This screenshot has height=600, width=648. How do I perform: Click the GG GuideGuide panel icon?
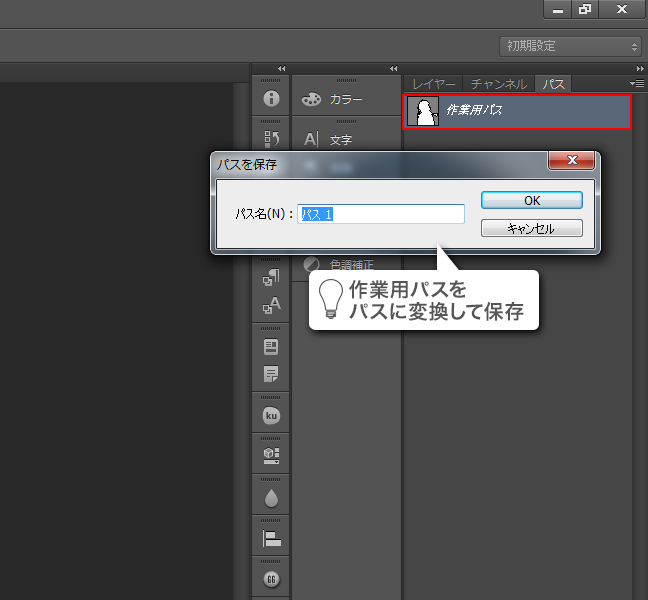click(x=270, y=579)
